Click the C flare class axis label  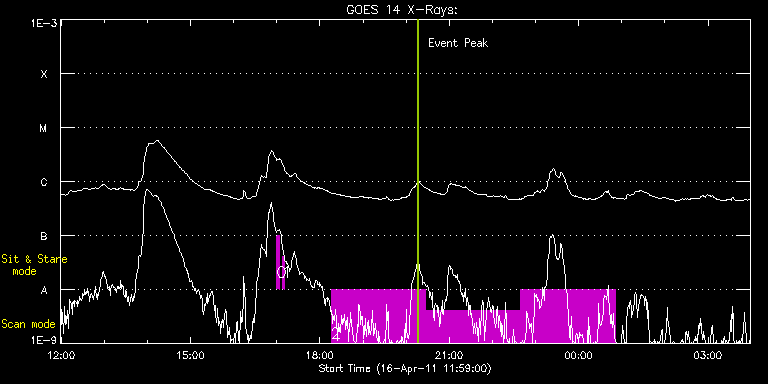point(44,182)
